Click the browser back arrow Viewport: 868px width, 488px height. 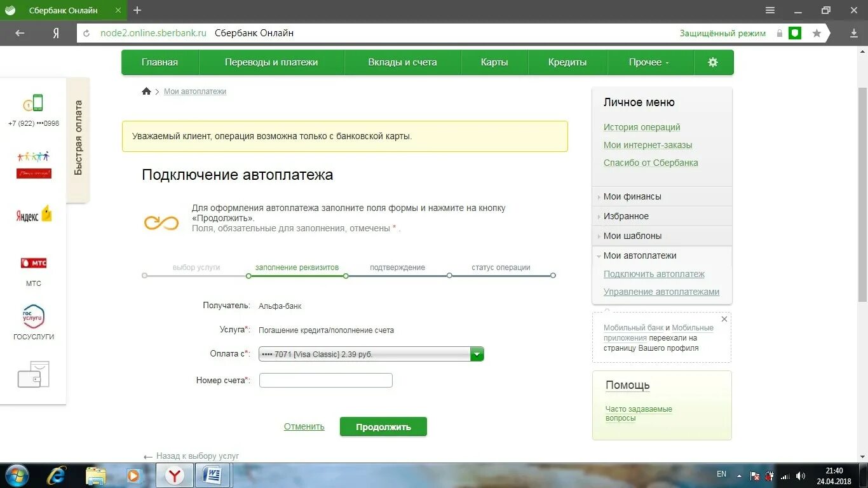click(x=20, y=33)
